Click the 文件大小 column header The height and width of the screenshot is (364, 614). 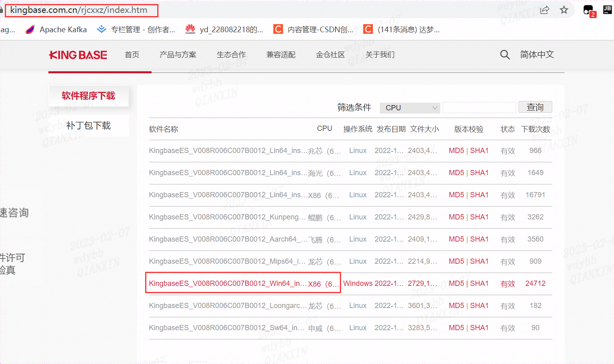pyautogui.click(x=425, y=129)
